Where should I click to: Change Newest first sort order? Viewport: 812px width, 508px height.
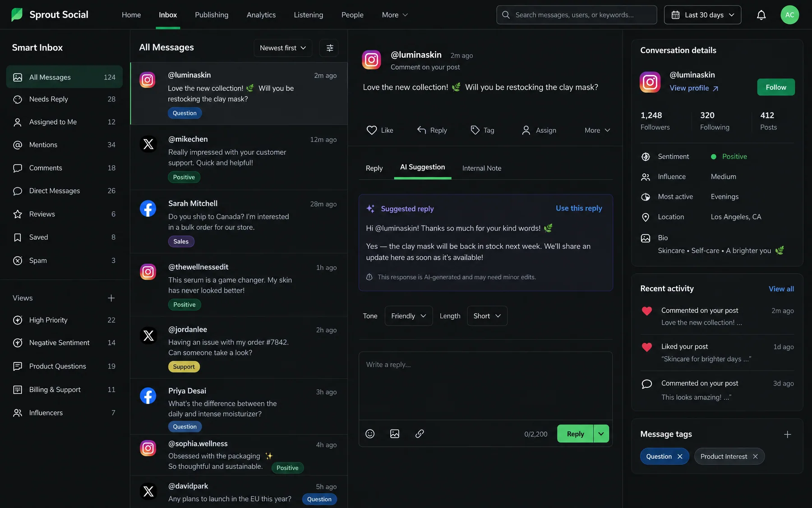pyautogui.click(x=283, y=48)
